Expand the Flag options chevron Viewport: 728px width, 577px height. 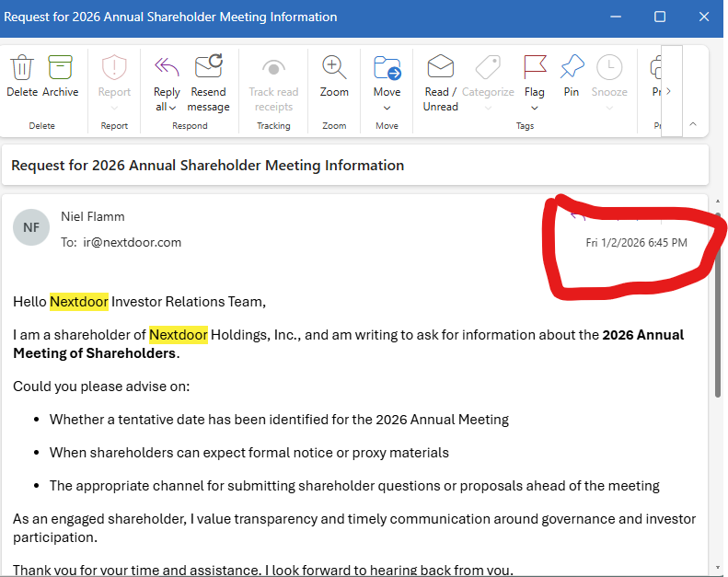535,109
